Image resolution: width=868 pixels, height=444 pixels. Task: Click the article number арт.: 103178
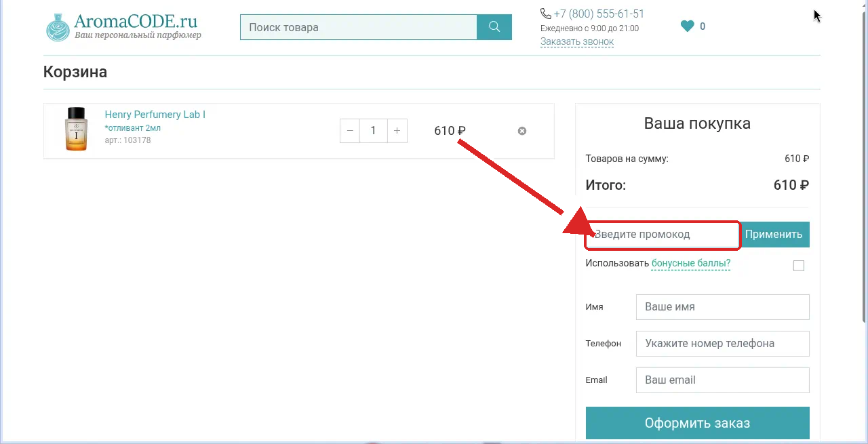point(128,140)
